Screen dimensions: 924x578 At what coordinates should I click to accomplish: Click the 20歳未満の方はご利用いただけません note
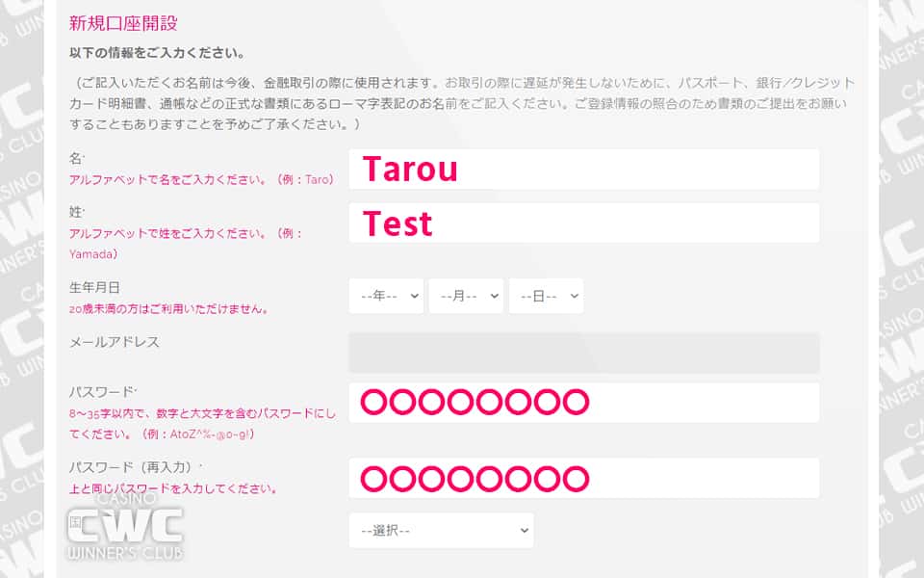tap(168, 309)
